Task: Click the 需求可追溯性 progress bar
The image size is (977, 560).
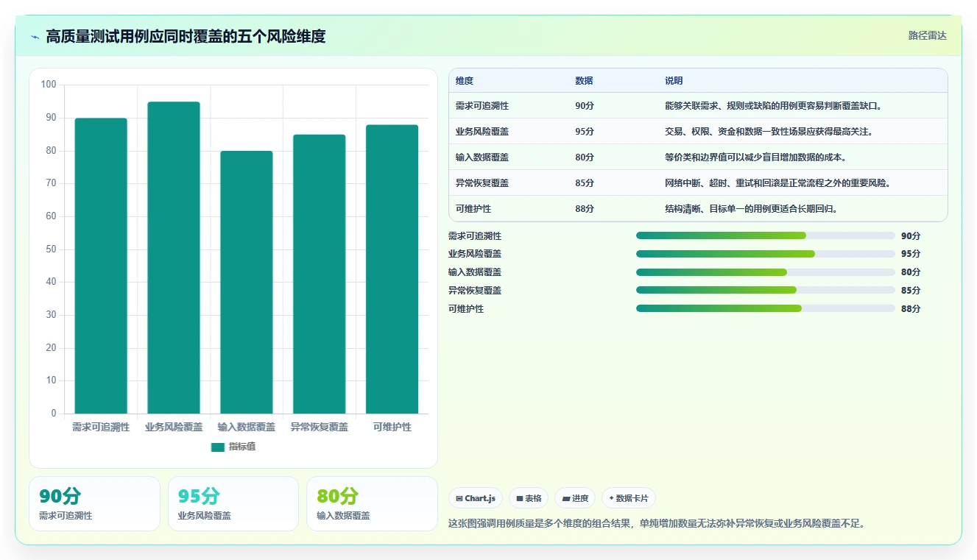Action: point(765,235)
